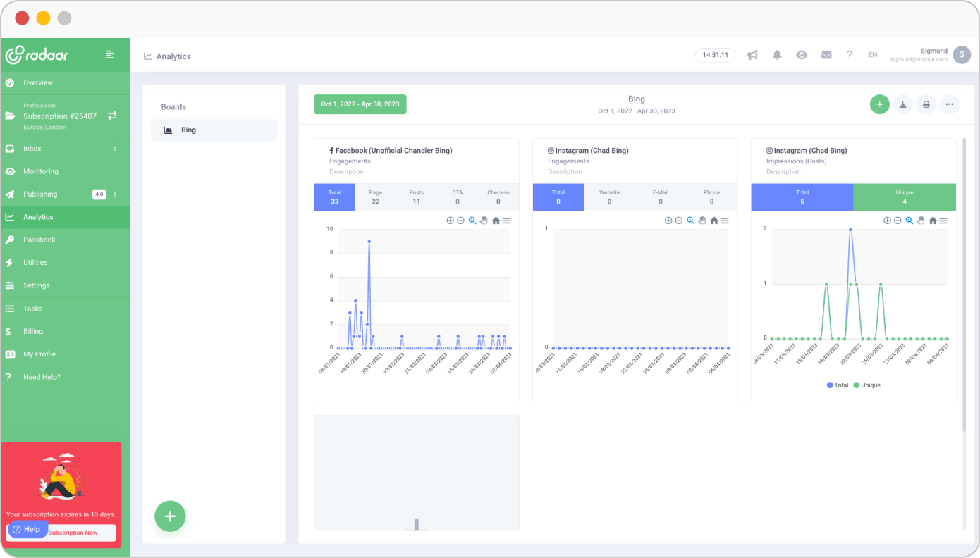The image size is (980, 558).
Task: Zoom in on Instagram Impressions chart
Action: point(887,221)
